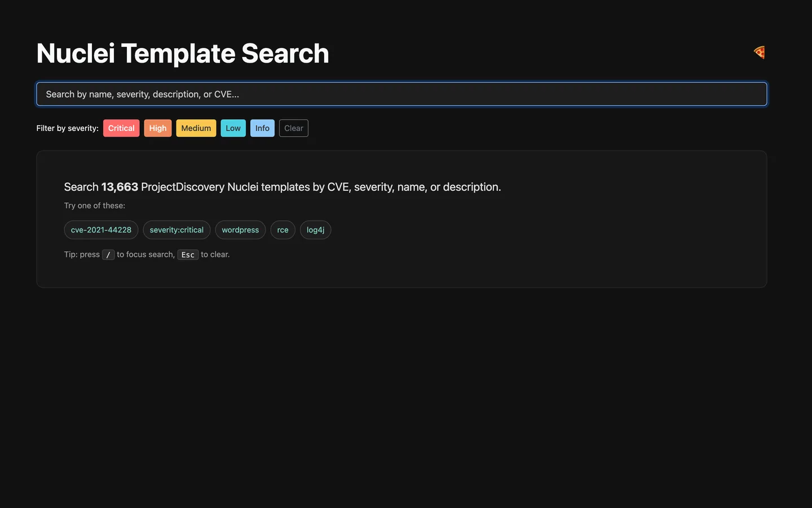Filter by High severity
This screenshot has height=508, width=812.
click(x=158, y=128)
